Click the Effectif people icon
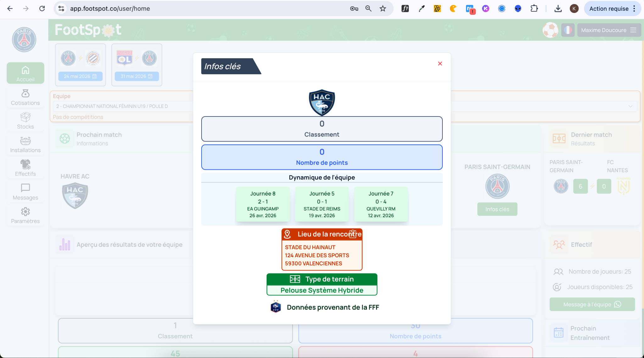 click(x=559, y=244)
